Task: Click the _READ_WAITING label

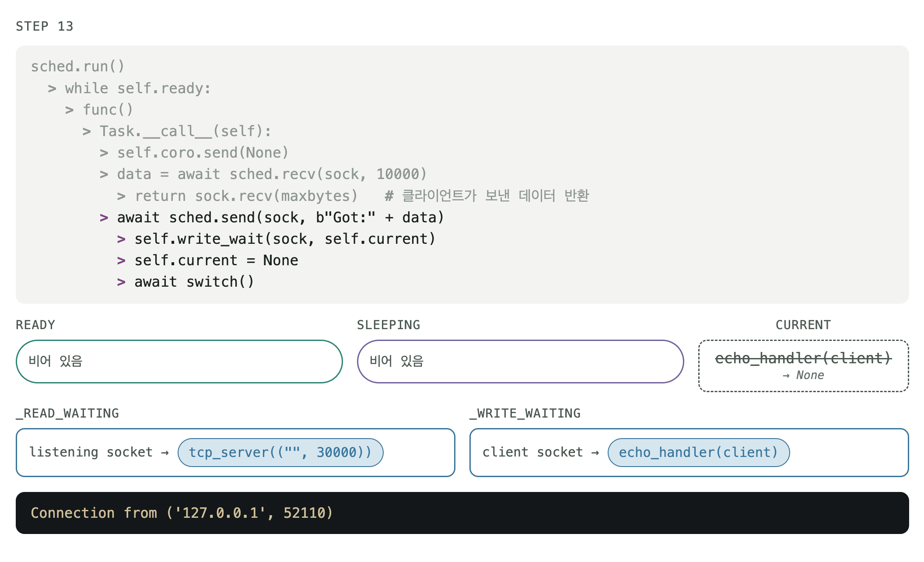Action: coord(67,413)
